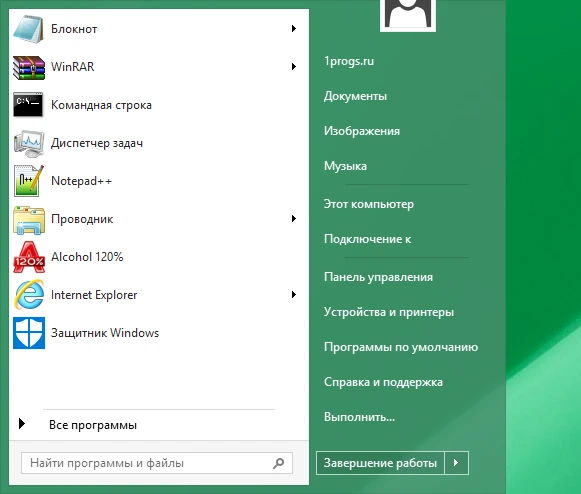Launch Notepad++ from its icon
581x494 pixels.
pyautogui.click(x=29, y=181)
